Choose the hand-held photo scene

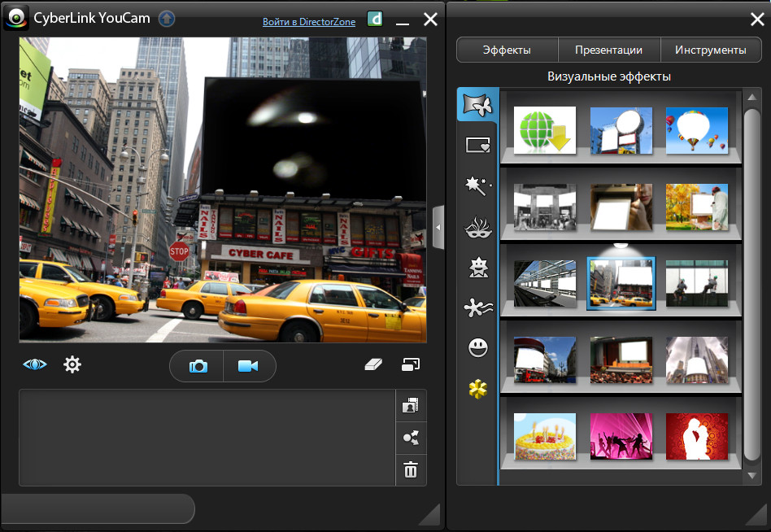[621, 207]
